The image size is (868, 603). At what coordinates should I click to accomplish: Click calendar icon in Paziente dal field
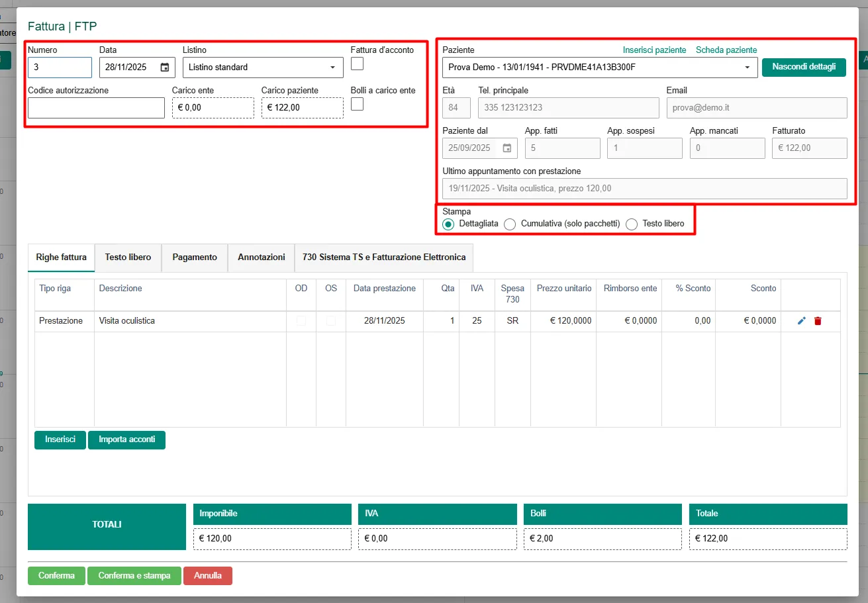pyautogui.click(x=507, y=148)
